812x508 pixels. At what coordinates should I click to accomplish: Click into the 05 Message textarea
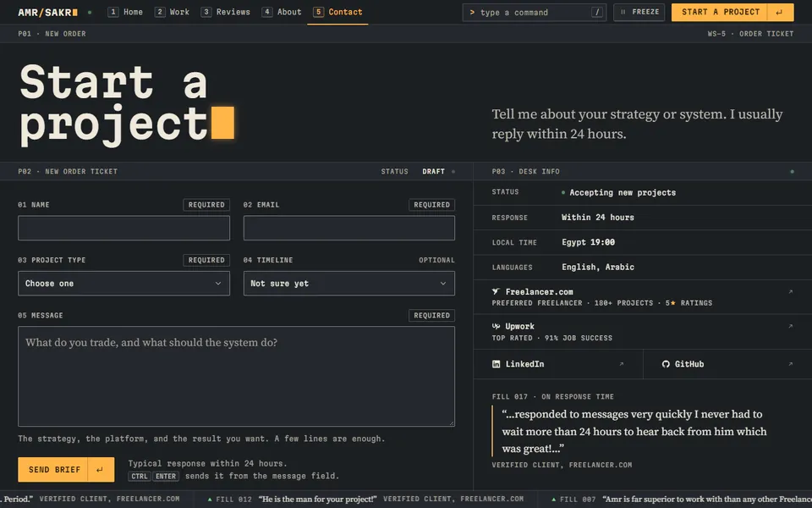pos(236,376)
